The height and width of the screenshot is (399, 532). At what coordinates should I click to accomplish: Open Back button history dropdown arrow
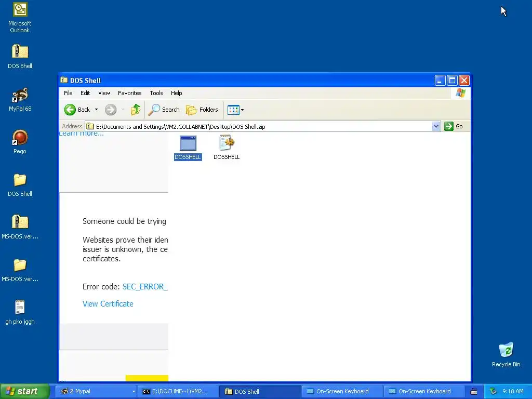(96, 110)
